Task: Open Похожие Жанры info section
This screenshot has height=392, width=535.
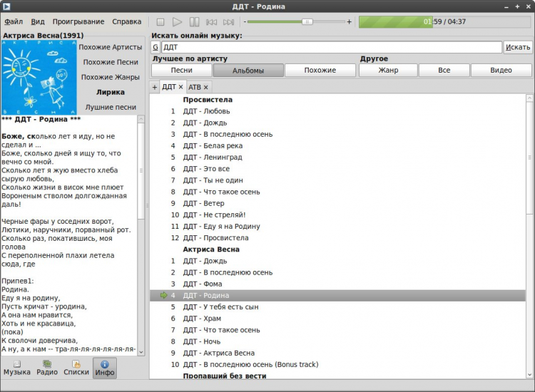Action: (x=110, y=78)
